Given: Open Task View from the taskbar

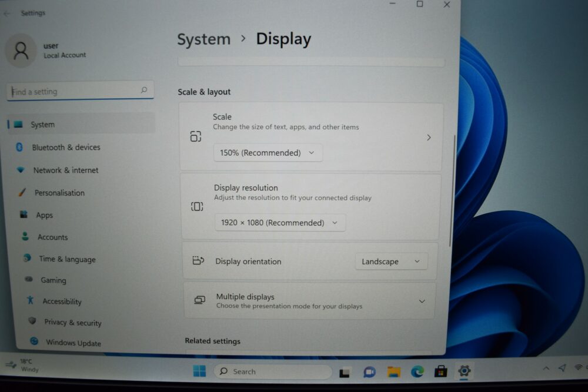Looking at the screenshot, I should pos(344,373).
